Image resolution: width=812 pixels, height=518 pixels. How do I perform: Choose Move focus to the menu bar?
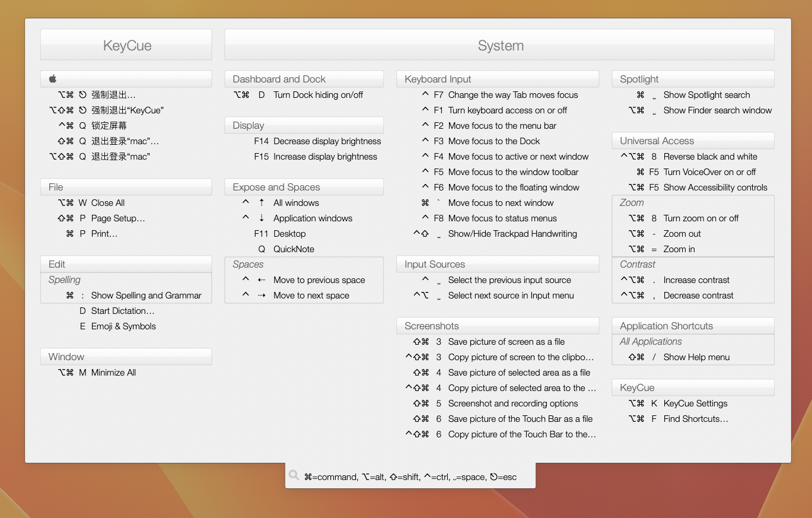[x=498, y=126]
